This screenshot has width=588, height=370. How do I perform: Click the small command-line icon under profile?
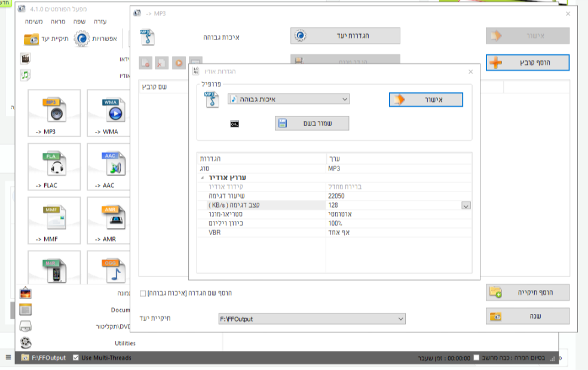coord(234,124)
